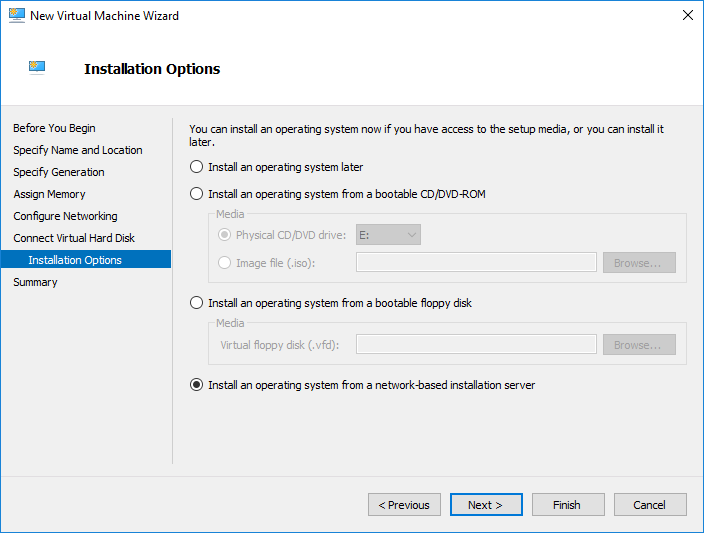
Task: Open Assign Memory page
Action: (49, 194)
